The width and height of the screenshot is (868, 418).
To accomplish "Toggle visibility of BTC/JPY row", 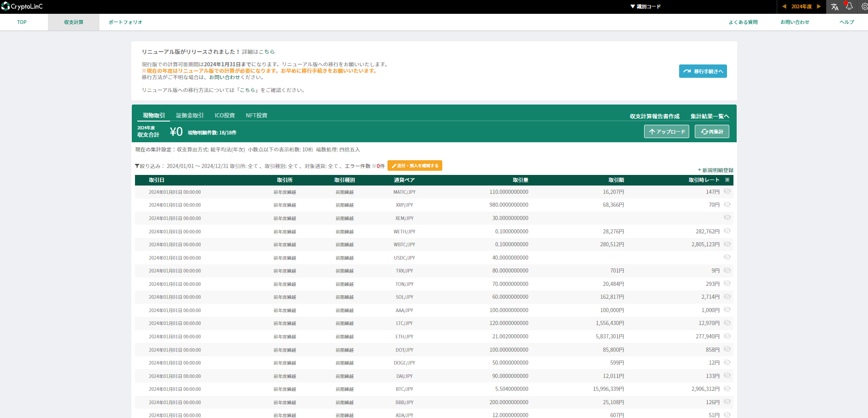I will pos(727,389).
